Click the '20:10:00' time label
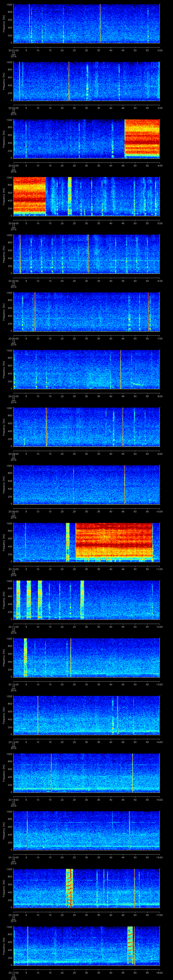Image resolution: width=173 pixels, height=980 pixels. point(13,569)
